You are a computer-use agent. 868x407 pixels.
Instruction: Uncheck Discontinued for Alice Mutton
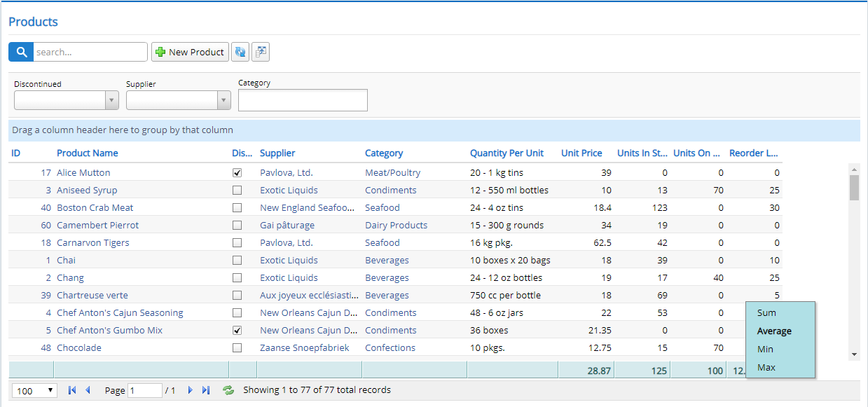coord(237,172)
